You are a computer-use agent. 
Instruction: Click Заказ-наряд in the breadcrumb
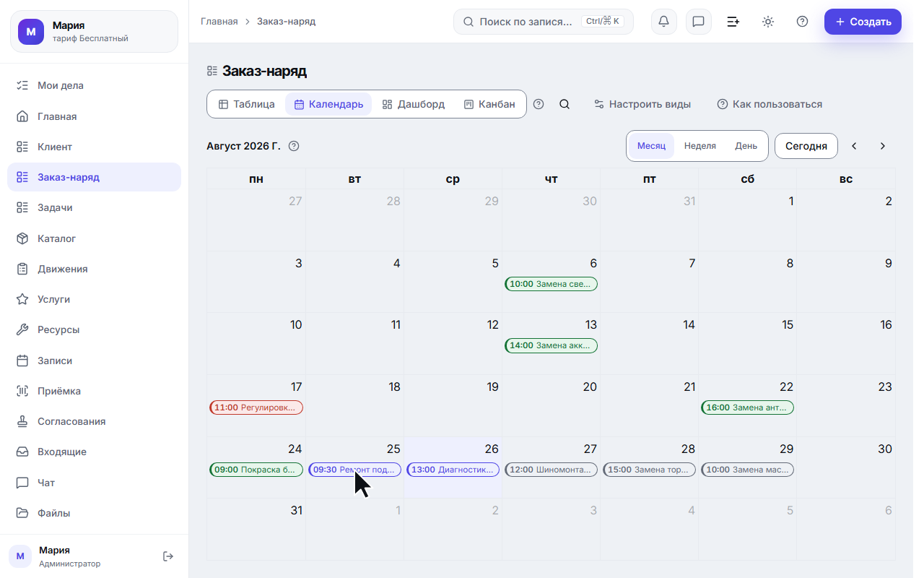tap(286, 22)
